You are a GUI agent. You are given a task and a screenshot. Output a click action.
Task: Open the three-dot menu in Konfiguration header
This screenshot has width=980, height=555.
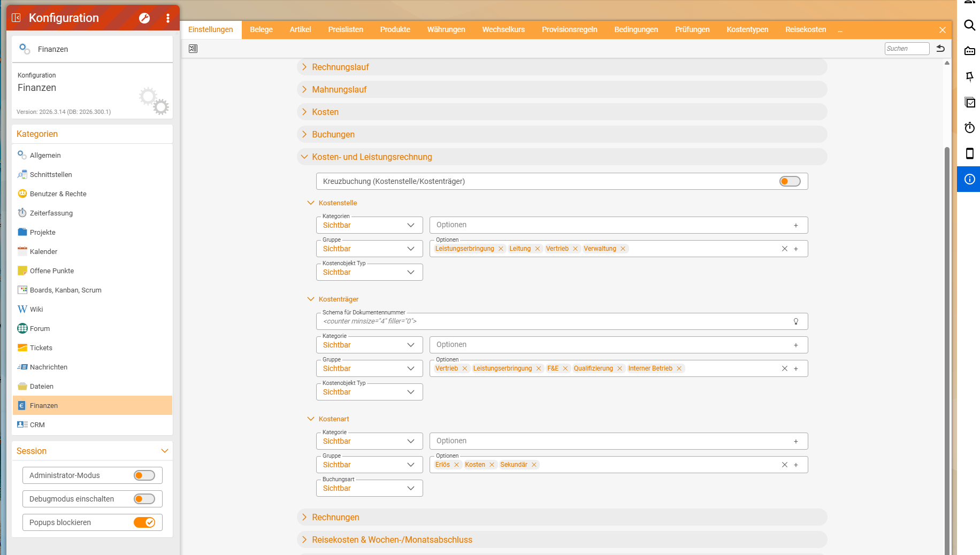(x=168, y=18)
